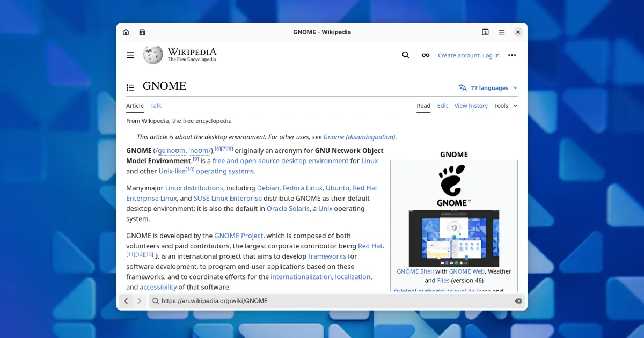Image resolution: width=644 pixels, height=338 pixels.
Task: Follow the GNOME Project link
Action: (x=239, y=236)
